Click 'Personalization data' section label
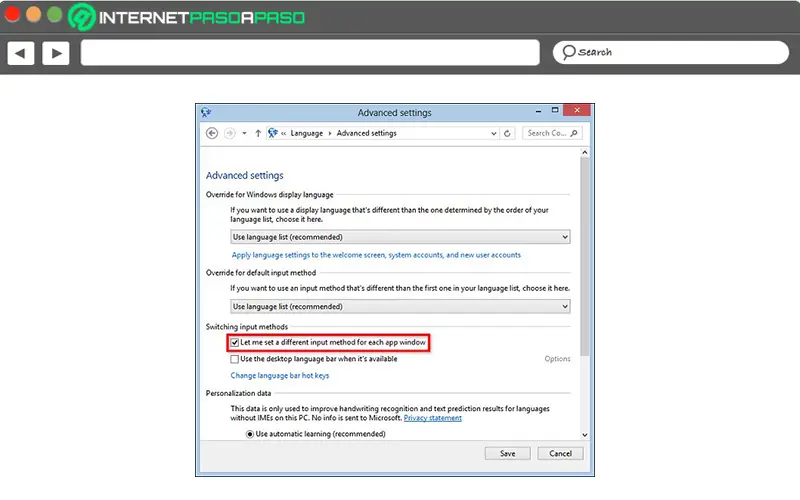Viewport: 800px width, 500px height. point(238,393)
